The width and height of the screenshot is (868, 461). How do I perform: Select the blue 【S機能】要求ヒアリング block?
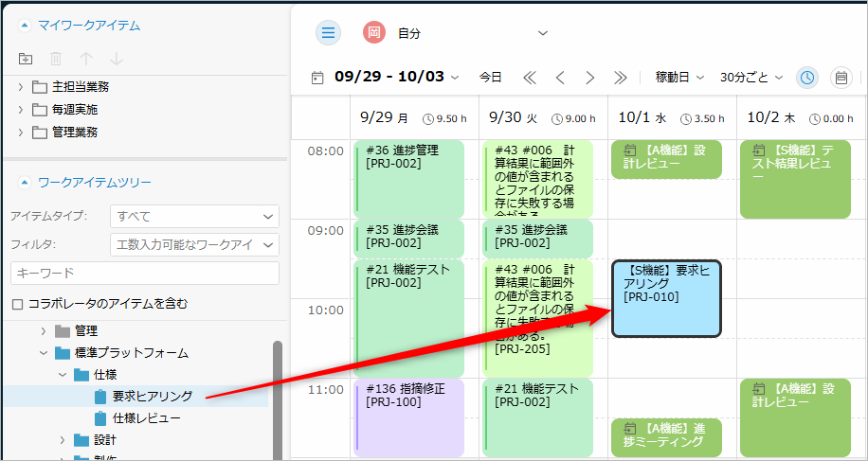(666, 298)
